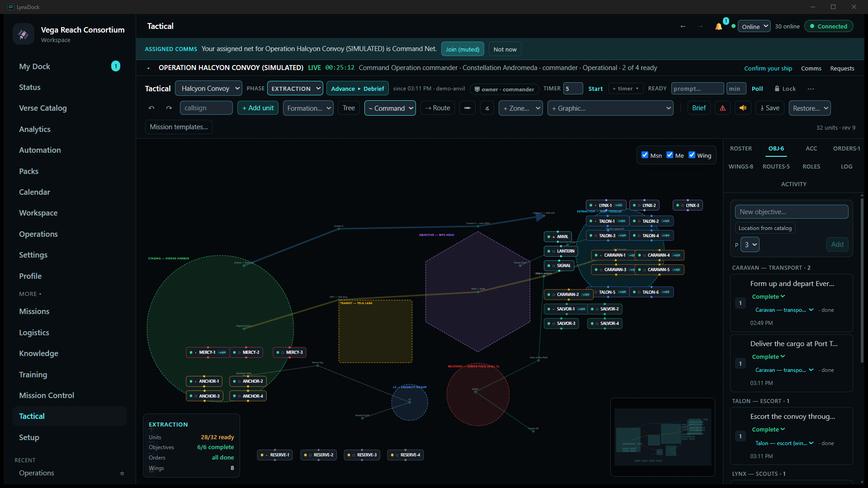This screenshot has height=488, width=868.
Task: Select the RESERVE-1 unit node
Action: pyautogui.click(x=275, y=455)
